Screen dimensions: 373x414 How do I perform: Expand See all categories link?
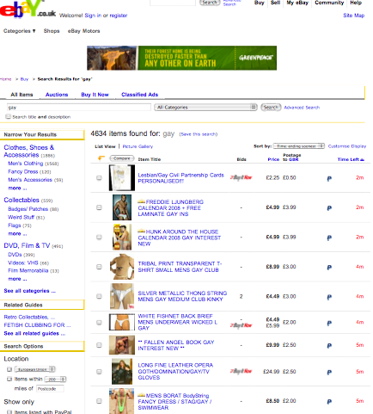pos(29,291)
